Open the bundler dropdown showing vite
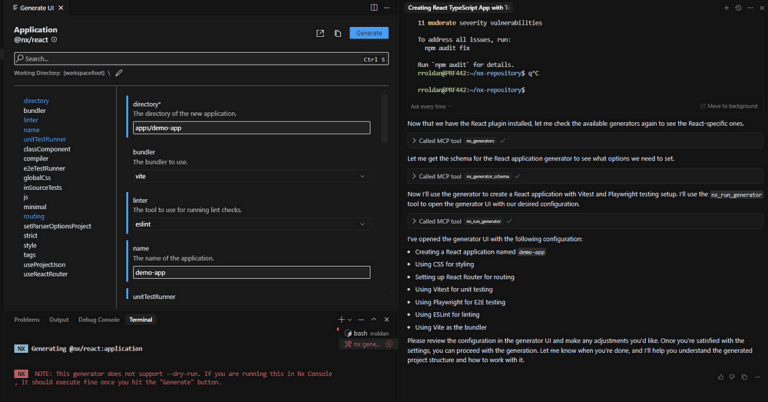 tap(251, 176)
